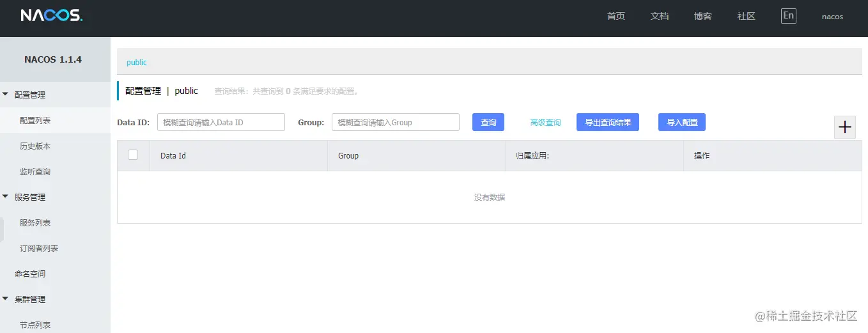868x333 pixels.
Task: Click the 归属应用 column header
Action: click(x=594, y=155)
